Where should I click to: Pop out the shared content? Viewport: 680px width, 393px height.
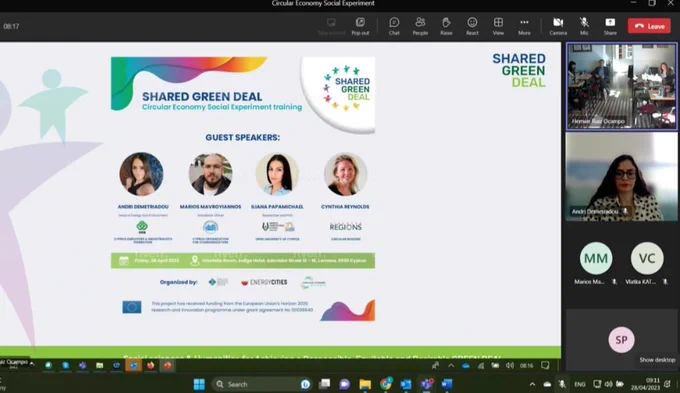[360, 26]
